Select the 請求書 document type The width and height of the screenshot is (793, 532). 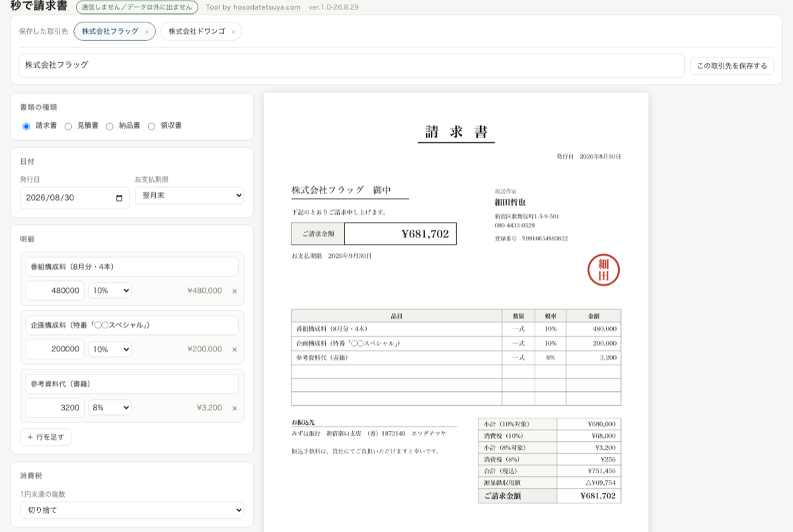tap(26, 126)
